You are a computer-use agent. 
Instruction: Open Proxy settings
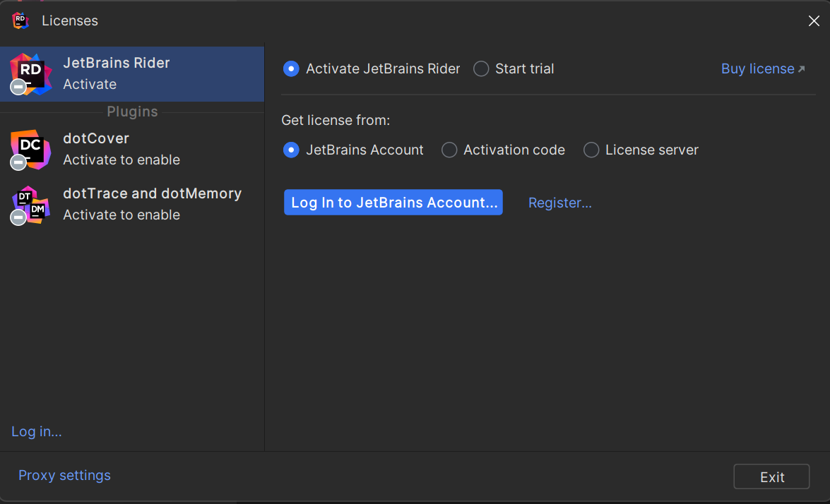pyautogui.click(x=64, y=476)
